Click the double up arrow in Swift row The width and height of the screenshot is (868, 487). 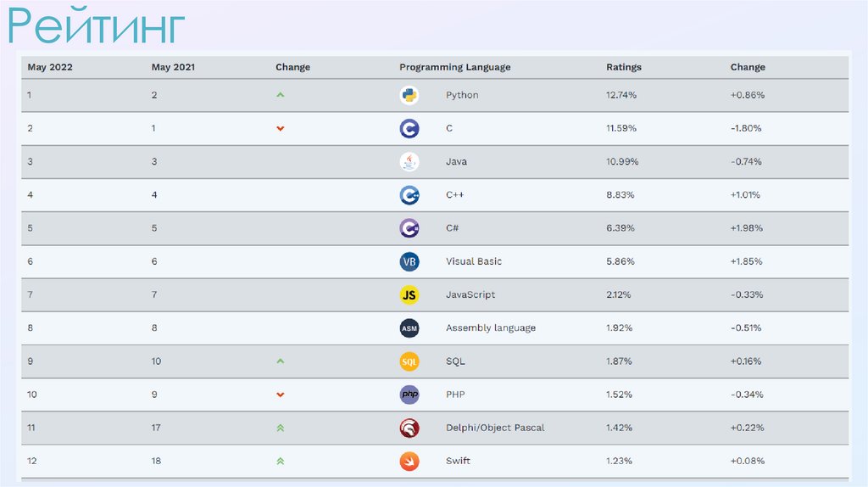[280, 461]
